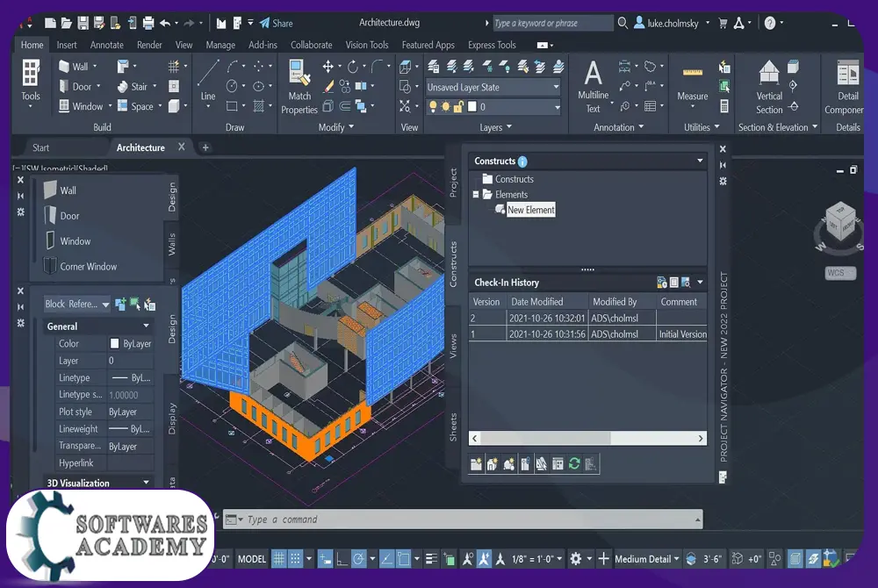This screenshot has width=878, height=588.
Task: Toggle polar tracking in status bar
Action: click(358, 558)
